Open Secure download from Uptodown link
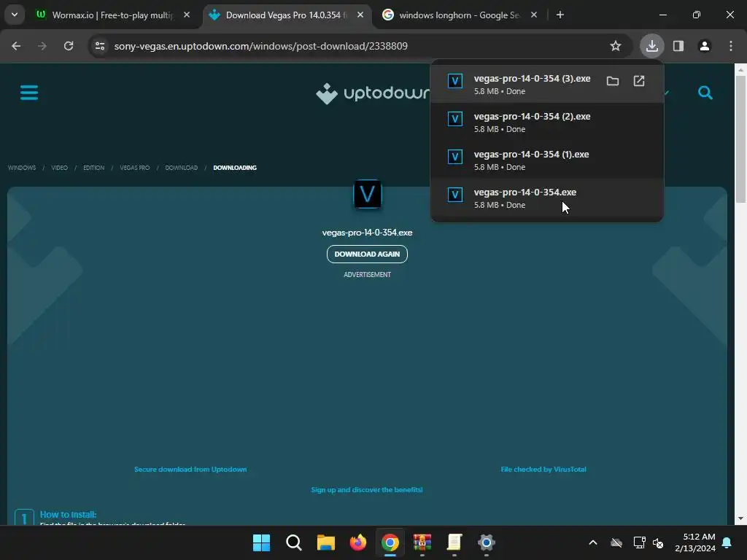 pyautogui.click(x=190, y=470)
